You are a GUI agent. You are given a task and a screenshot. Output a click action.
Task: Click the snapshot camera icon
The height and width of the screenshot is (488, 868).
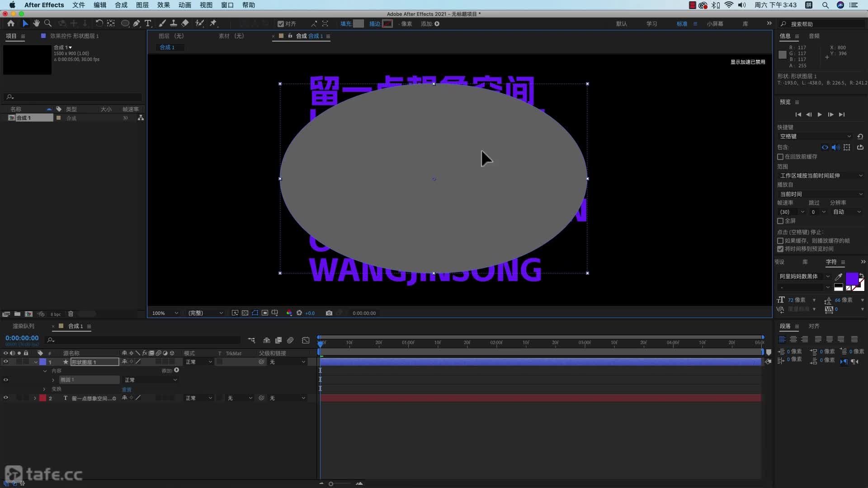tap(329, 313)
